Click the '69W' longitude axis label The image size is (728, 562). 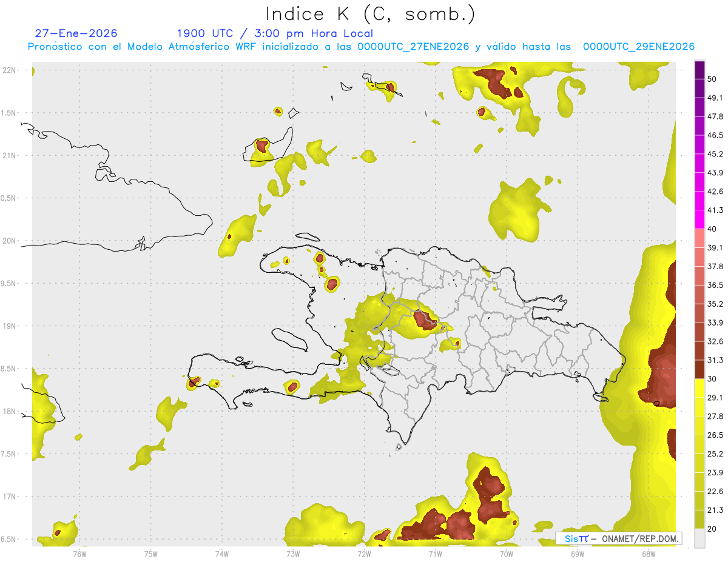pos(577,553)
